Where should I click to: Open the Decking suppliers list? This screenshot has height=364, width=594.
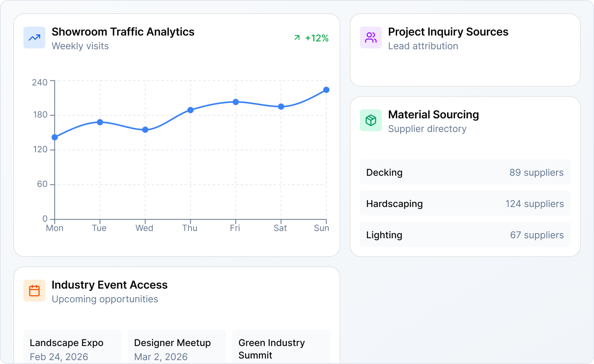[x=465, y=172]
